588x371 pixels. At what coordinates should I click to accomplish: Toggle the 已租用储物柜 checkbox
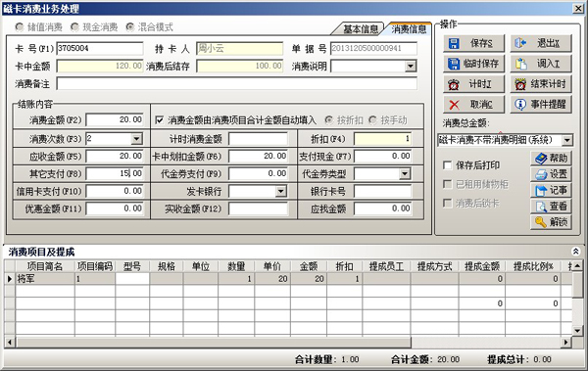[447, 184]
